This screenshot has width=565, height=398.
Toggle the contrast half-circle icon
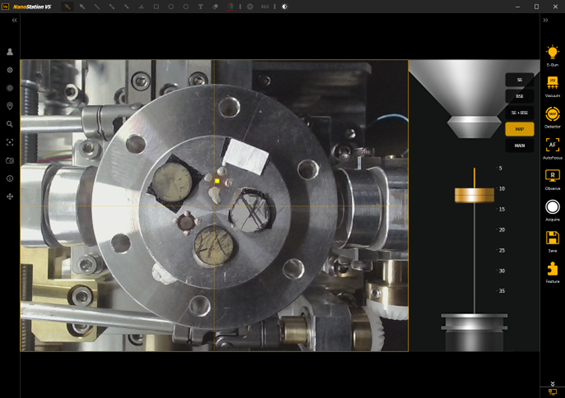pos(285,6)
